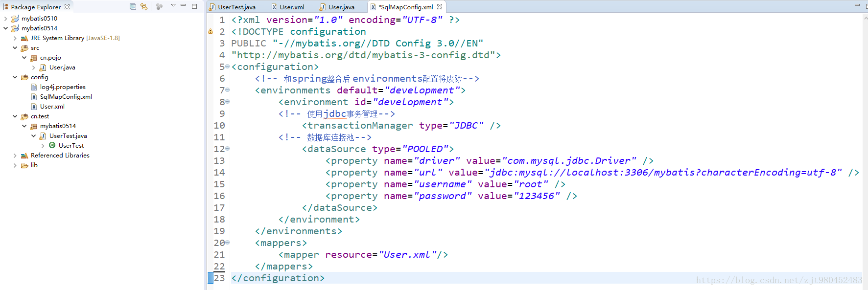Click the log4j.properties file icon
This screenshot has height=290, width=868.
point(34,87)
